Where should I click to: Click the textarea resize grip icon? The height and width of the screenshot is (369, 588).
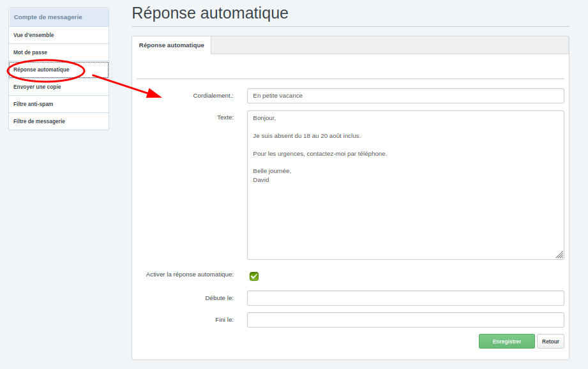[x=559, y=255]
